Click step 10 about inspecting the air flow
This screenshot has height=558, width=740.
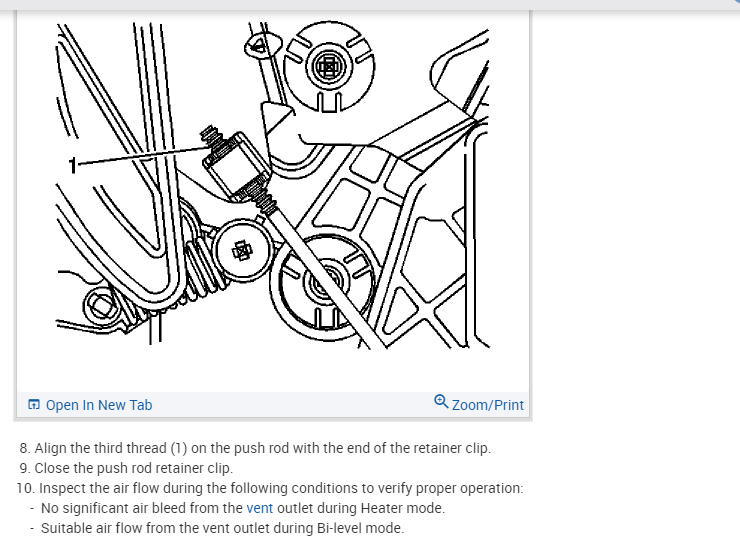pyautogui.click(x=269, y=488)
